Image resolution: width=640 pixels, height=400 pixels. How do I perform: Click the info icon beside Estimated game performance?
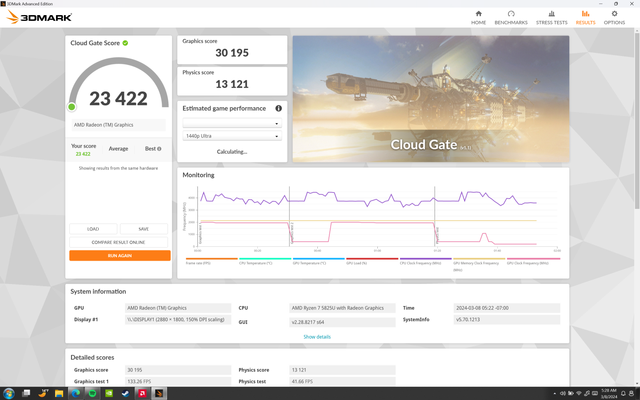click(x=278, y=108)
